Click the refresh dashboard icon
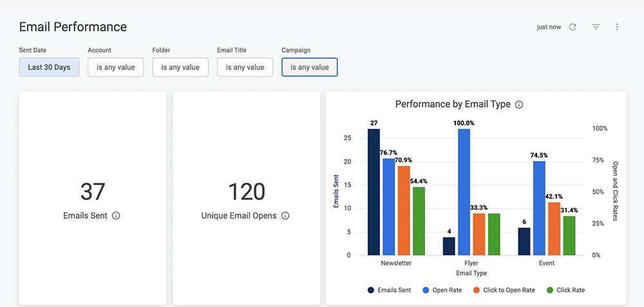The height and width of the screenshot is (307, 644). point(573,27)
